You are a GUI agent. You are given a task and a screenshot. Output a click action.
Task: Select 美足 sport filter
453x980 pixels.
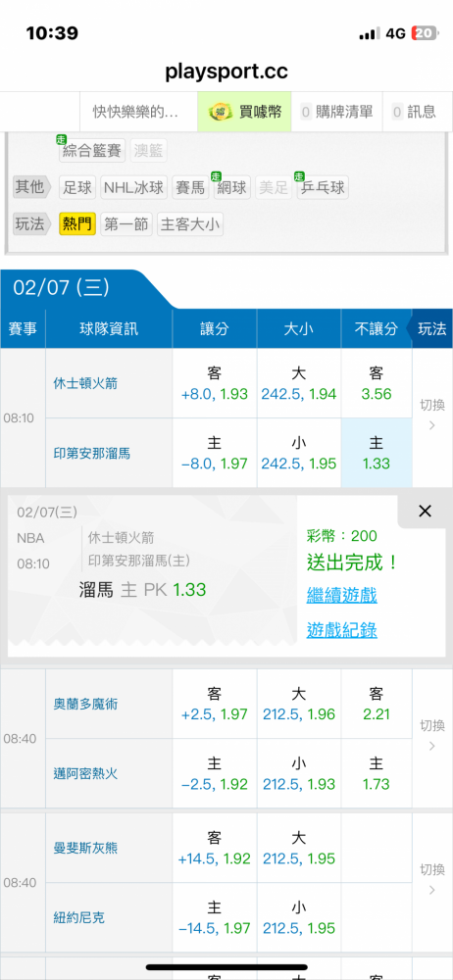pos(274,187)
